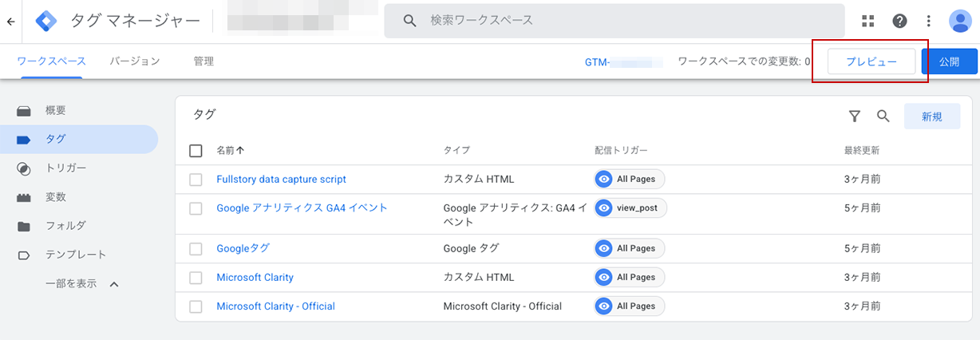Click the 概要 sidebar icon
This screenshot has width=980, height=340.
coord(24,111)
